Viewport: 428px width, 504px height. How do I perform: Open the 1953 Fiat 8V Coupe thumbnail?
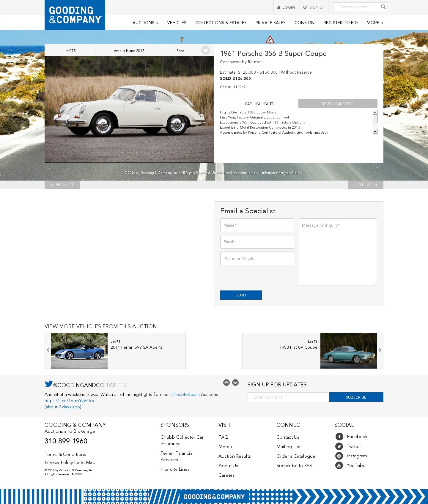pyautogui.click(x=349, y=351)
